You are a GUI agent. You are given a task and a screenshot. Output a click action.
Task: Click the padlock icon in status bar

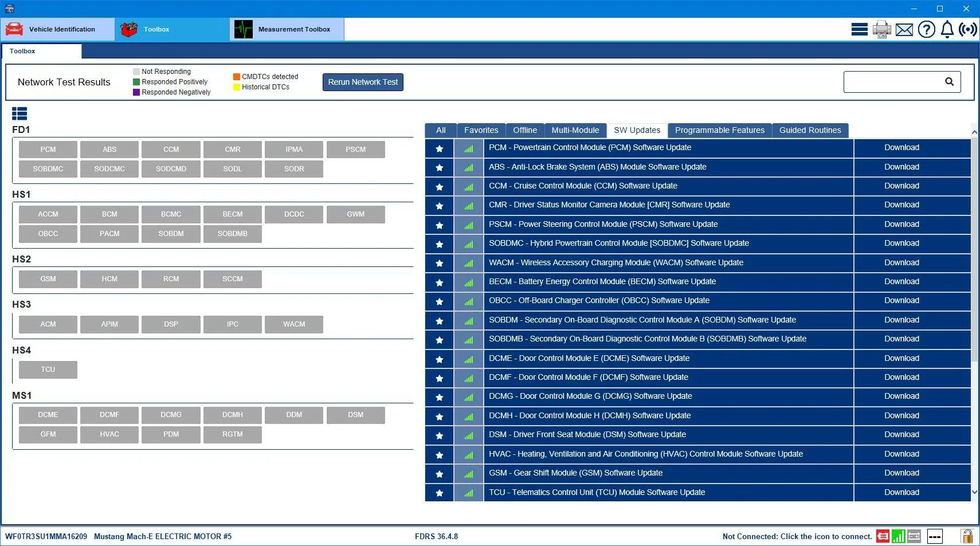(967, 536)
